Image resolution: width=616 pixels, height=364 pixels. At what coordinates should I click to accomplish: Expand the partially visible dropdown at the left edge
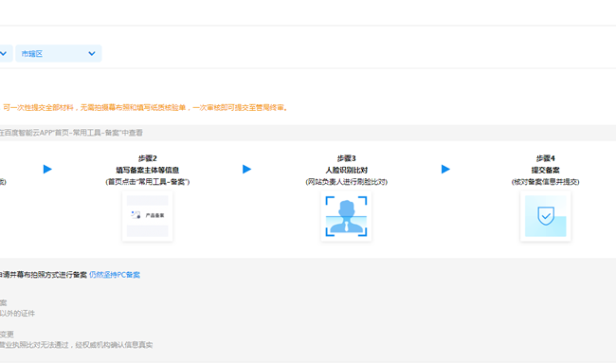6,53
